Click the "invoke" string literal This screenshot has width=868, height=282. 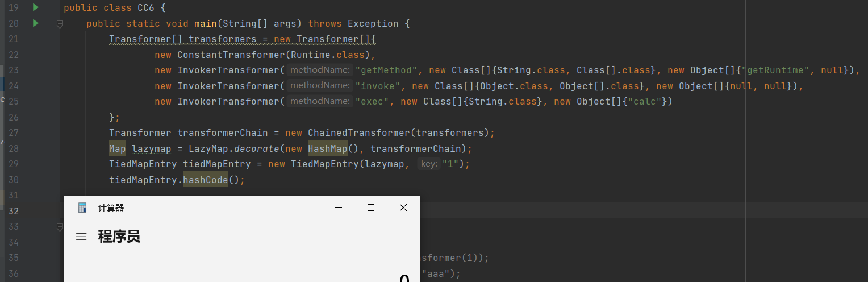click(x=378, y=86)
